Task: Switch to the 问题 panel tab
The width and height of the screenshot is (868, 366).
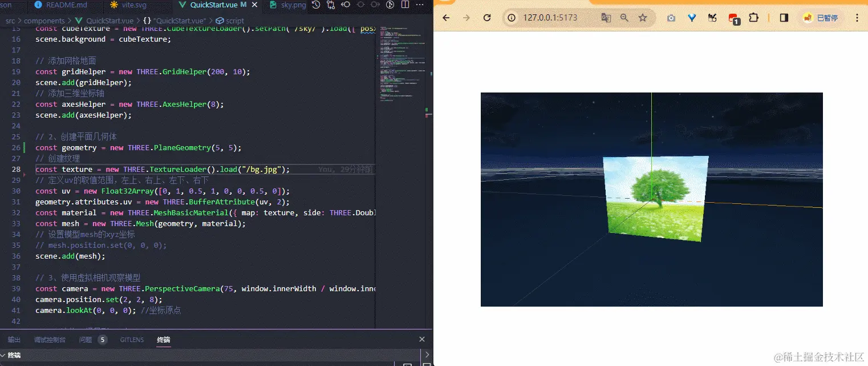Action: (86, 340)
